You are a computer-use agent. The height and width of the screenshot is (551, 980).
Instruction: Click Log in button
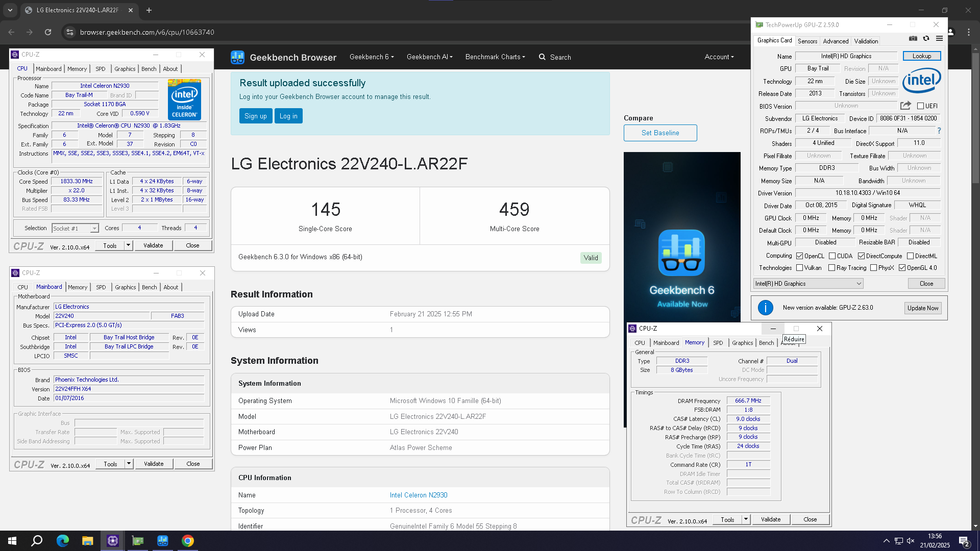tap(288, 116)
